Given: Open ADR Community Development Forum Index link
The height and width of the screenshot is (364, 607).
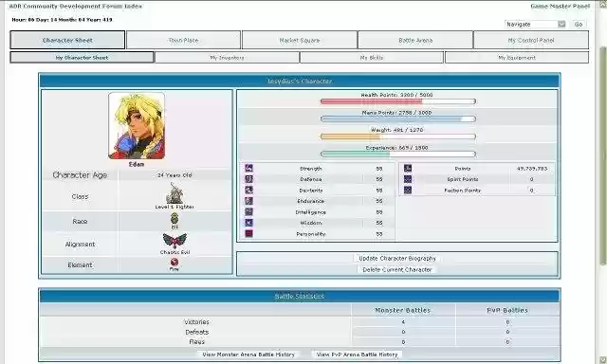Looking at the screenshot, I should (x=76, y=6).
